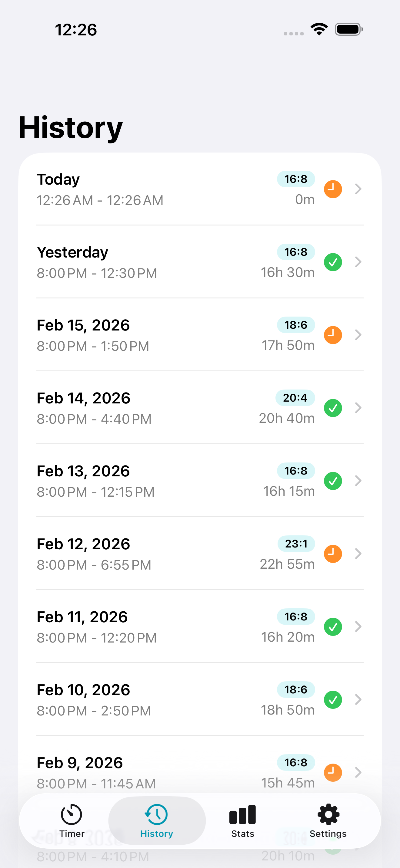Expand Feb 11, 2026 entry chevron

pyautogui.click(x=358, y=627)
